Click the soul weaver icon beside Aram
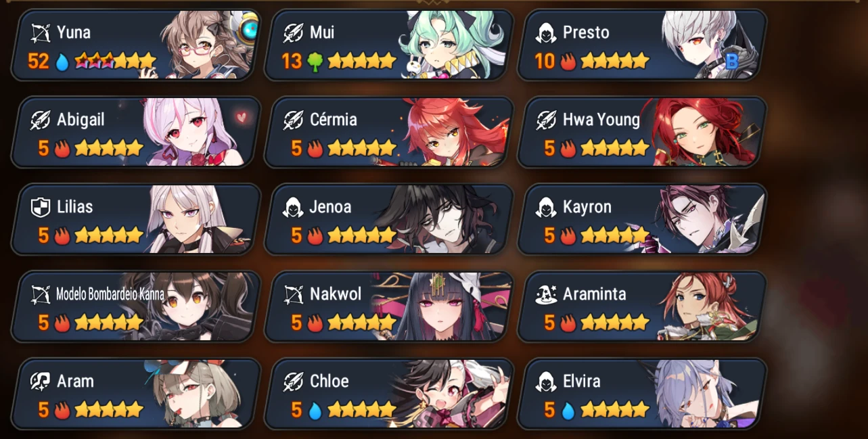 click(41, 382)
